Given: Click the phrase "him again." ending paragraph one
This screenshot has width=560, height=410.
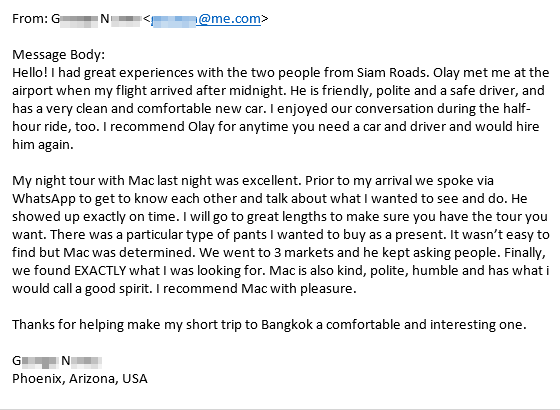Looking at the screenshot, I should pos(43,145).
